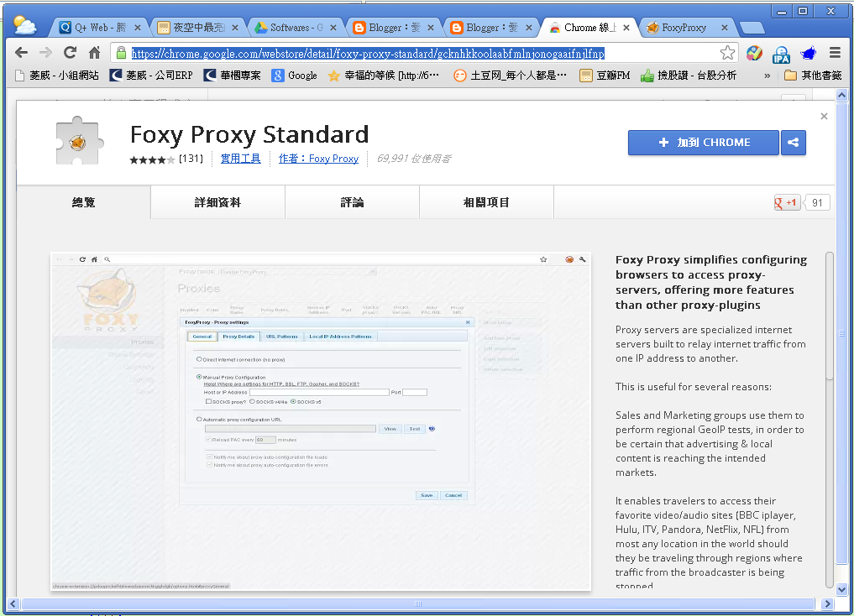Close the FoxyProxy tab
The height and width of the screenshot is (616, 854).
(725, 27)
